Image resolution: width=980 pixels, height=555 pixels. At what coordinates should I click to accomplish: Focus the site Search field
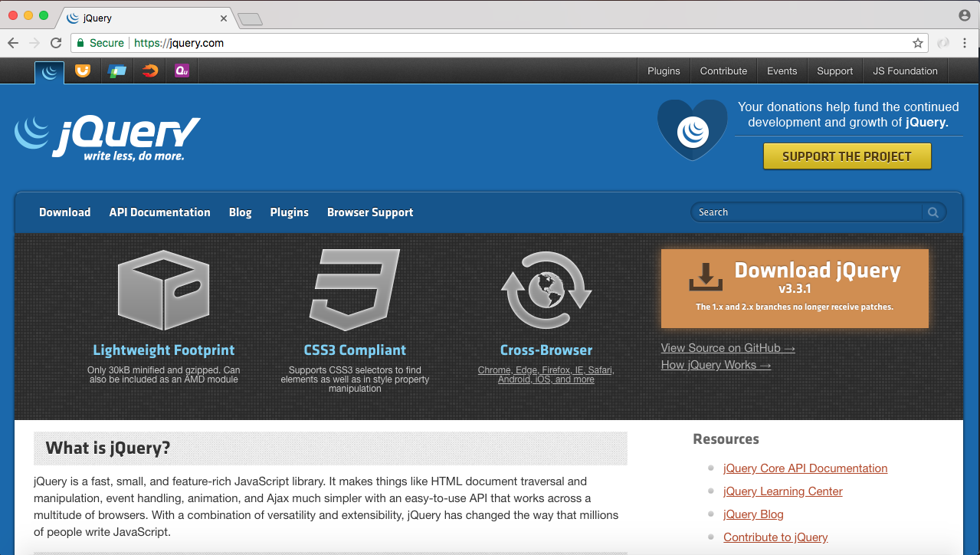[x=806, y=212]
